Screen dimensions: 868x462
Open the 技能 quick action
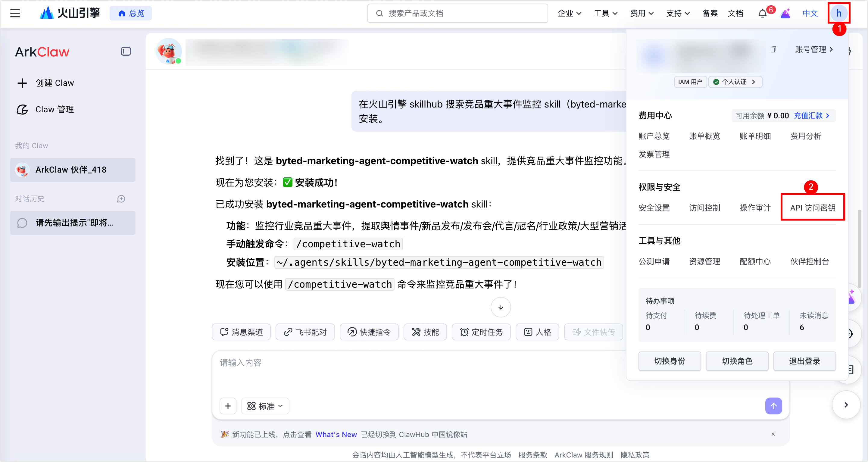[425, 332]
